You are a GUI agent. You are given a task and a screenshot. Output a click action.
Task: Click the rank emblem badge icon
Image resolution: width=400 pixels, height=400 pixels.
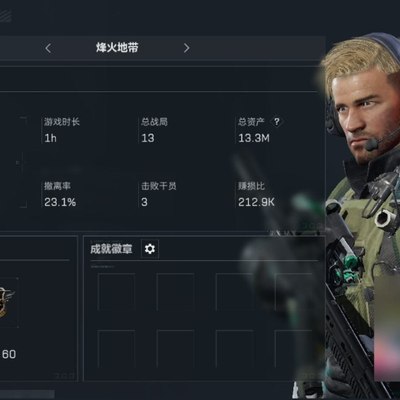7,303
